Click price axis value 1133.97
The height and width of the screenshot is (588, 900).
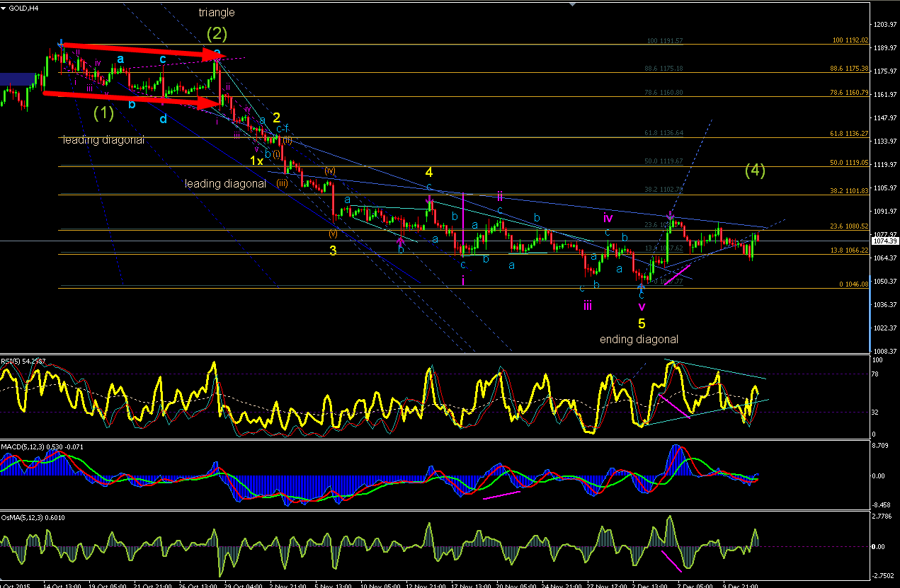(886, 142)
